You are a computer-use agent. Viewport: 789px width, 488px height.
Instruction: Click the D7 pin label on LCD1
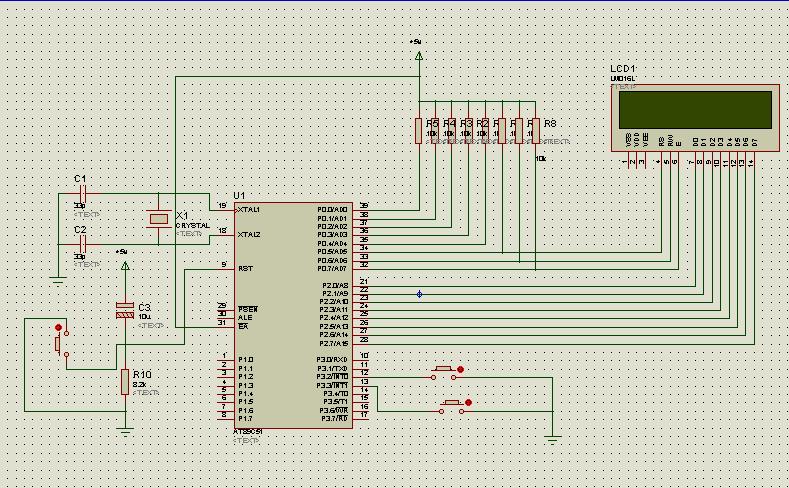coord(754,142)
